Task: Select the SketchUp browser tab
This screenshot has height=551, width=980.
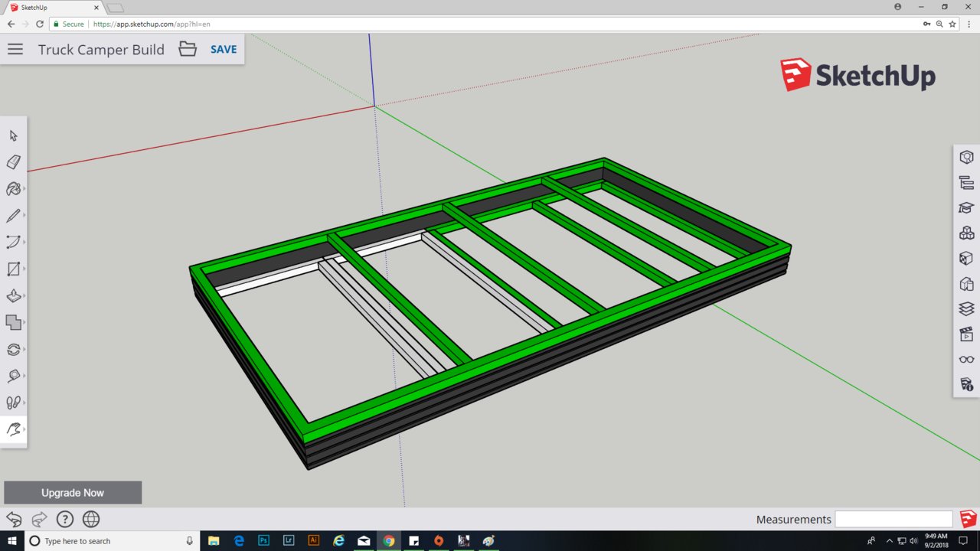Action: 52,7
